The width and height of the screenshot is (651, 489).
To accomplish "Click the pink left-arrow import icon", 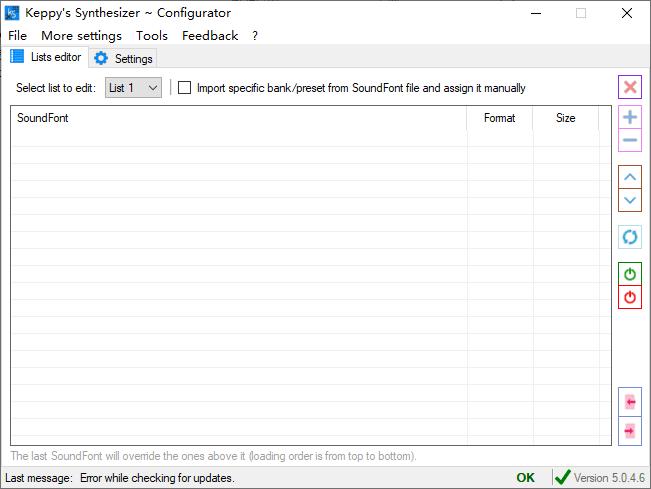I will 630,402.
